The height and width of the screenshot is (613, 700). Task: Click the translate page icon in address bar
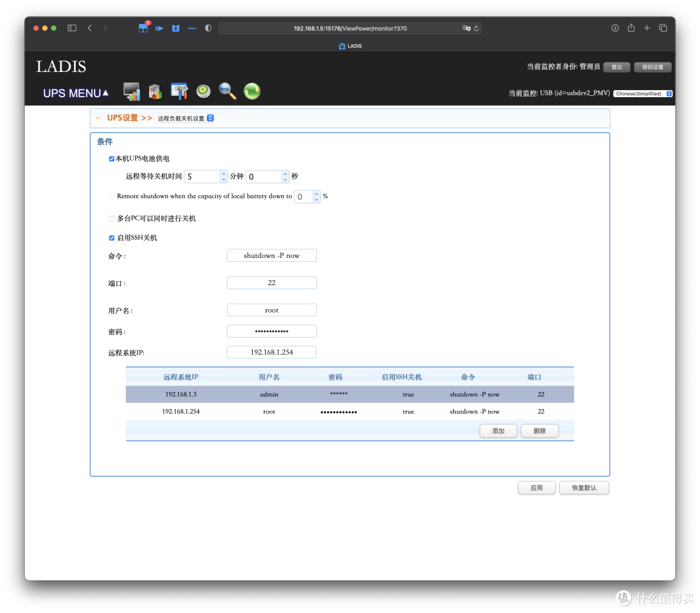point(467,28)
